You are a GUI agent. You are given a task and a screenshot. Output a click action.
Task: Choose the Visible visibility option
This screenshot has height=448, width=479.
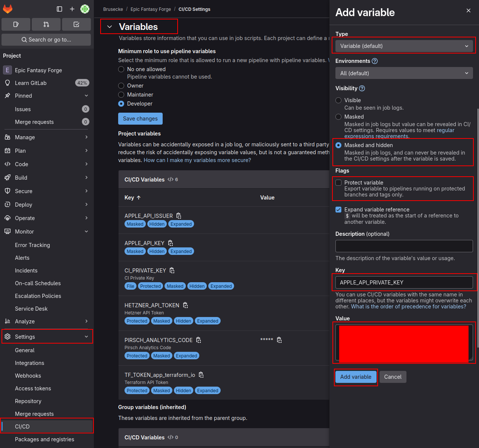click(x=338, y=100)
